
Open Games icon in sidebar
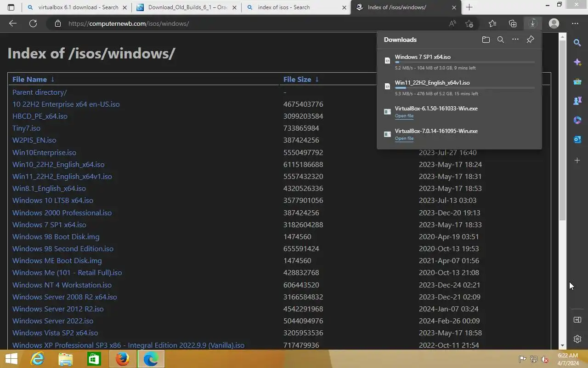pos(577,100)
